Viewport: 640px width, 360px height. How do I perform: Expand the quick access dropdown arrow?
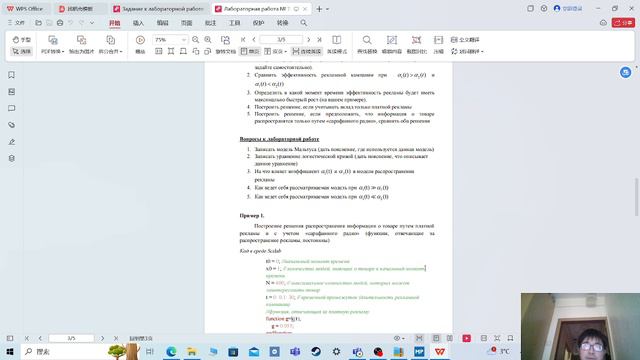coord(92,23)
